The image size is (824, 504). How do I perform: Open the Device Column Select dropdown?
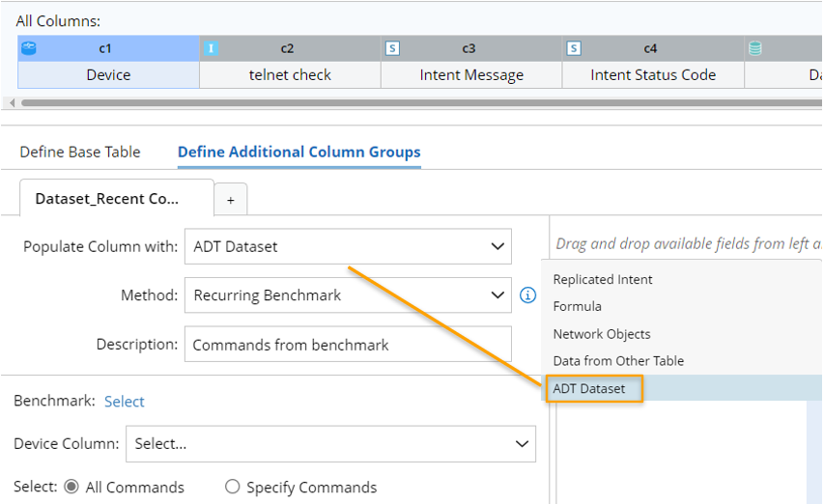(330, 444)
